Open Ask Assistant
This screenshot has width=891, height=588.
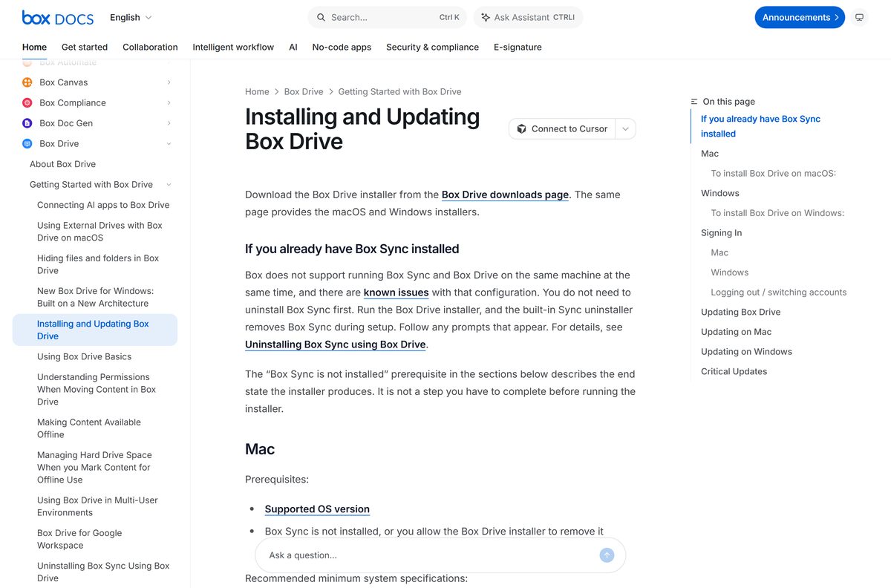coord(528,17)
